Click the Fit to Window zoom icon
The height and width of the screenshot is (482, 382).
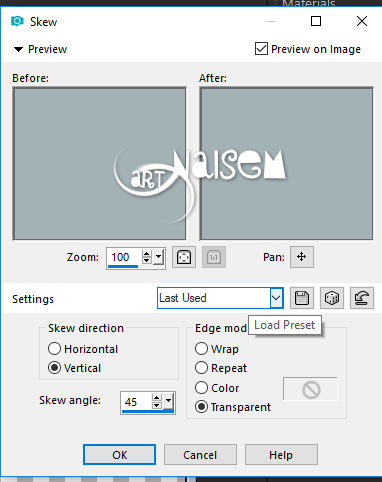pos(184,257)
